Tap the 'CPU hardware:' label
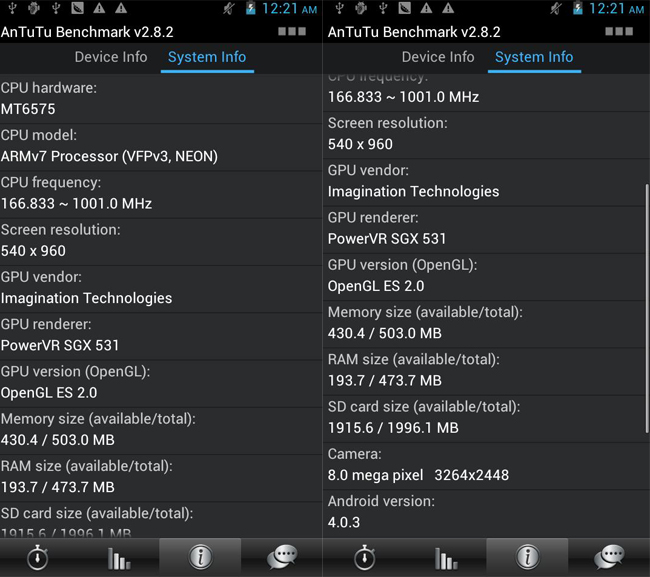The image size is (650, 577). pyautogui.click(x=49, y=88)
